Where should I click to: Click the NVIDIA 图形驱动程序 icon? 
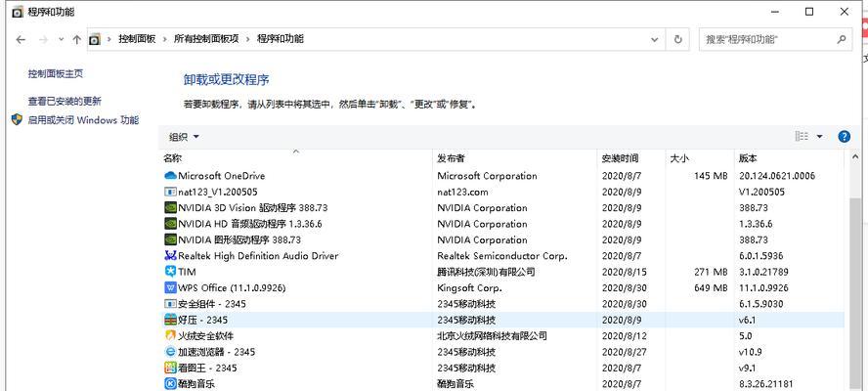click(x=170, y=239)
